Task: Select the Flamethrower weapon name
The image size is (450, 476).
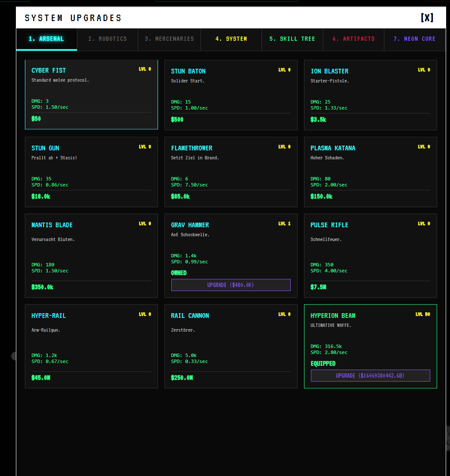Action: [x=192, y=148]
